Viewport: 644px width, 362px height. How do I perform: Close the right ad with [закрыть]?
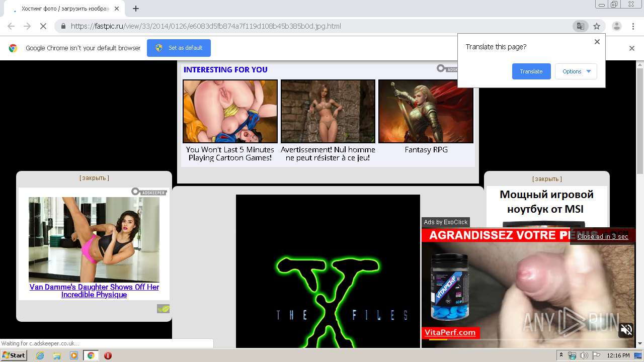(547, 179)
